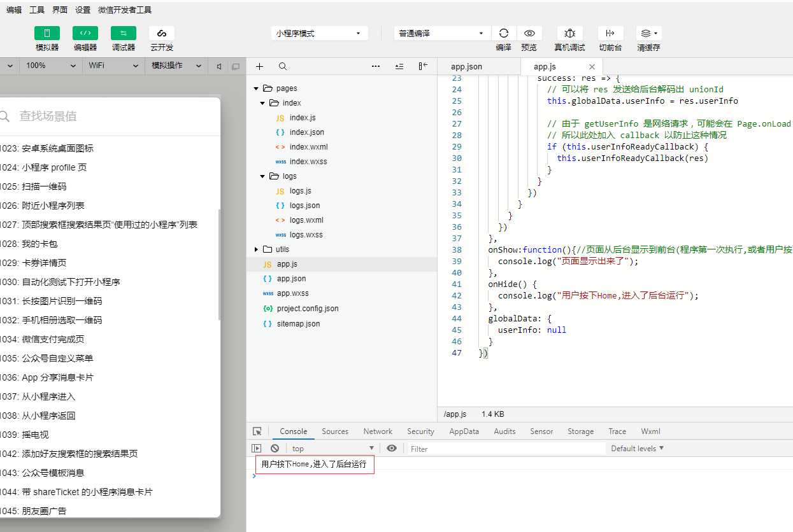Switch to the Sources debugger tab

point(335,431)
